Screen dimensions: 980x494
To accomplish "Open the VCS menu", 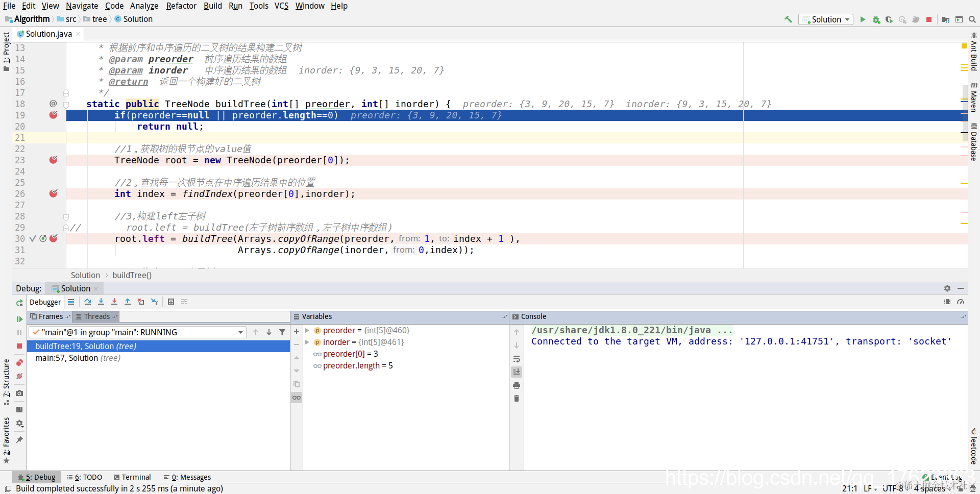I will tap(281, 6).
